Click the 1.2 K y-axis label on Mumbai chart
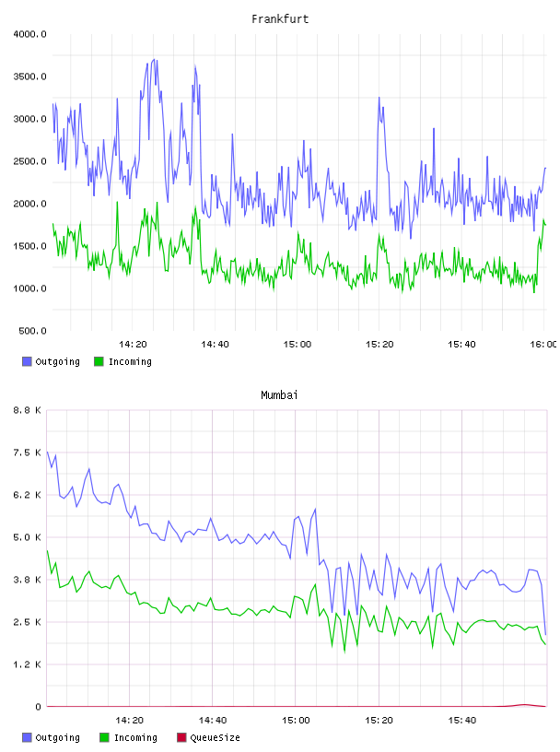The height and width of the screenshot is (752, 560). point(28,664)
